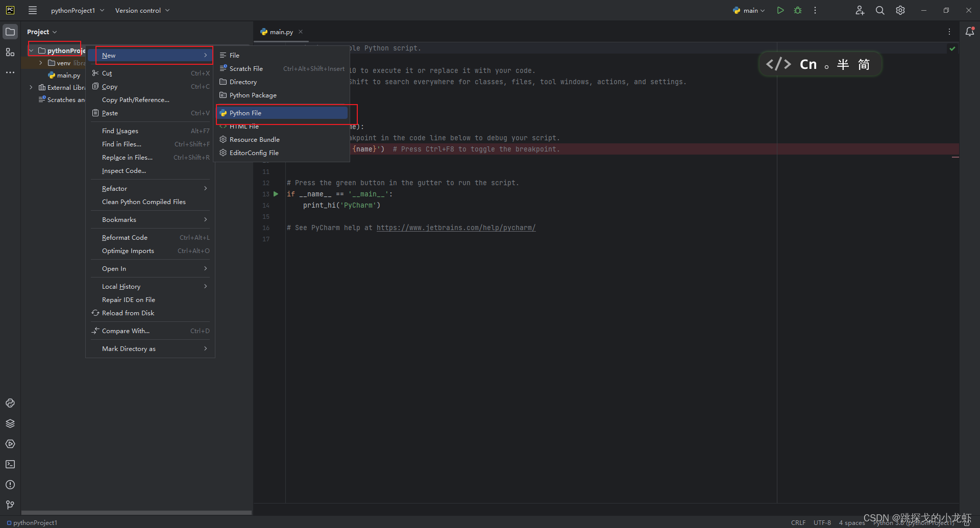980x528 pixels.
Task: Select Inspect Code in context menu
Action: (150, 170)
